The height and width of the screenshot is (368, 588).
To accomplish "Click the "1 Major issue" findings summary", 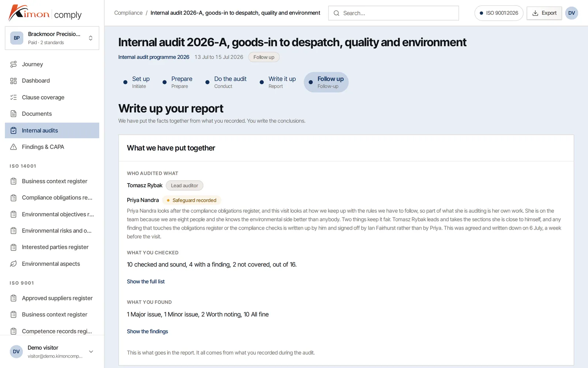I will click(x=144, y=314).
